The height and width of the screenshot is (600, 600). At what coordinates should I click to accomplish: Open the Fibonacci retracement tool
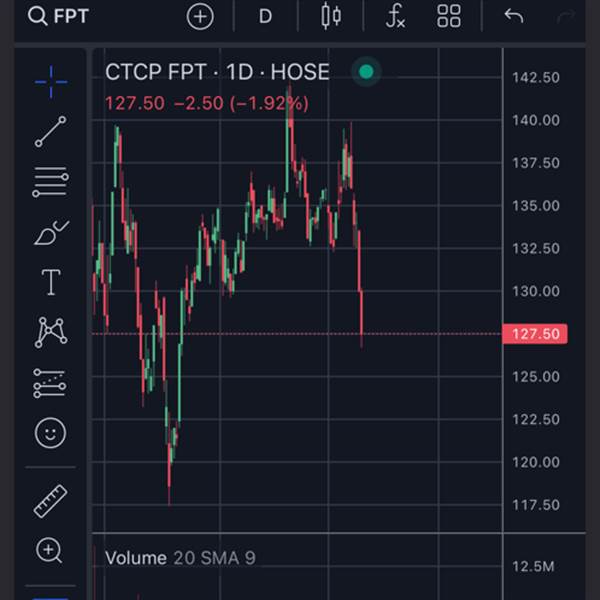[x=51, y=182]
